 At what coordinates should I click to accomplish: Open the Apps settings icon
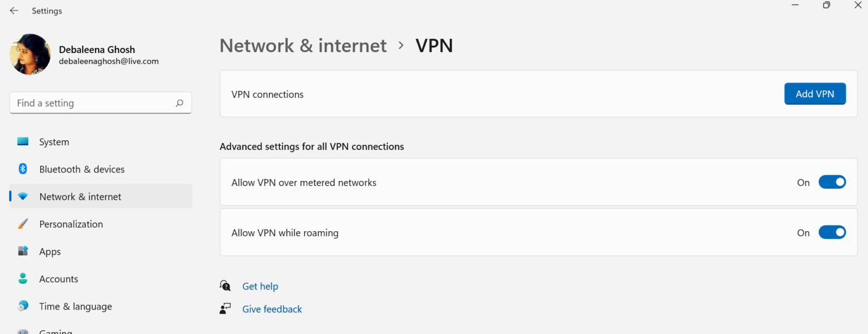coord(23,251)
